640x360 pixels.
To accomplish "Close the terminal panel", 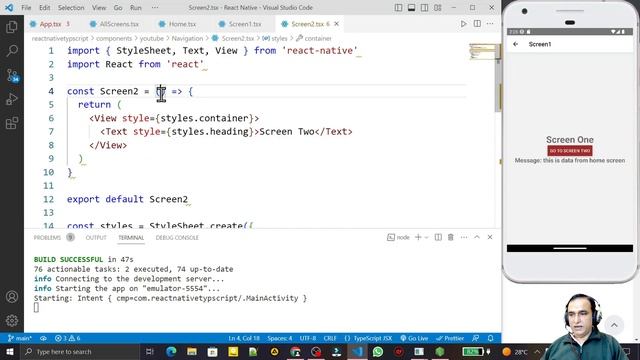I will 490,237.
